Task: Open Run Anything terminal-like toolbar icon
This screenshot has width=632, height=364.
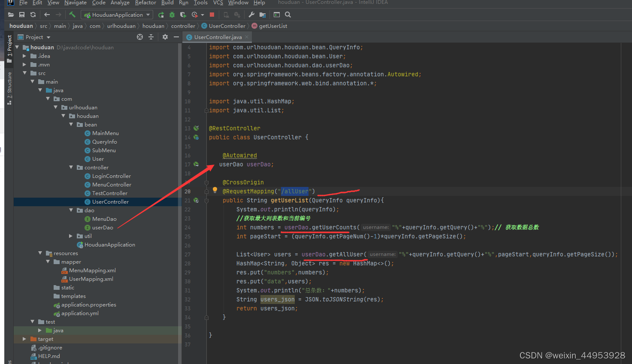Action: pyautogui.click(x=277, y=15)
